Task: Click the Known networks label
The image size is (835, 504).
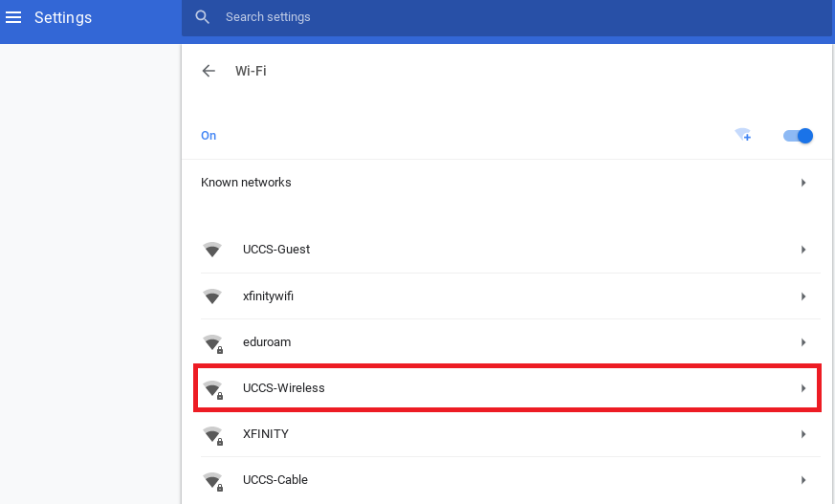Action: click(246, 183)
